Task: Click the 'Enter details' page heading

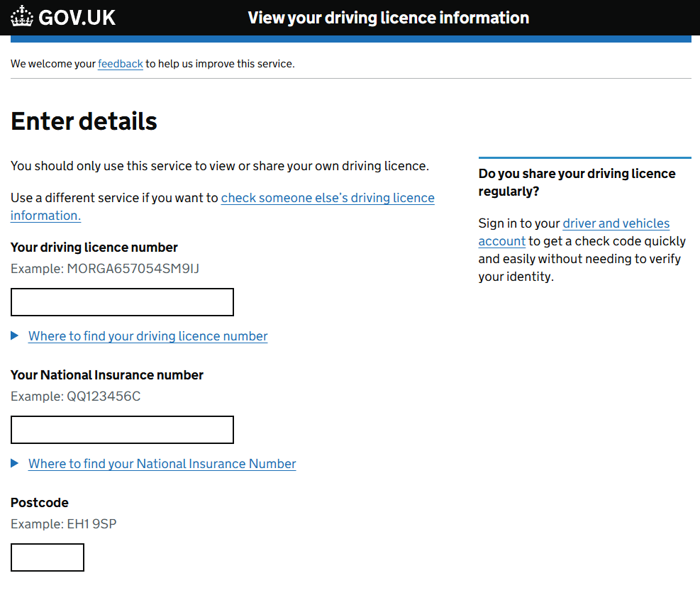Action: coord(84,121)
